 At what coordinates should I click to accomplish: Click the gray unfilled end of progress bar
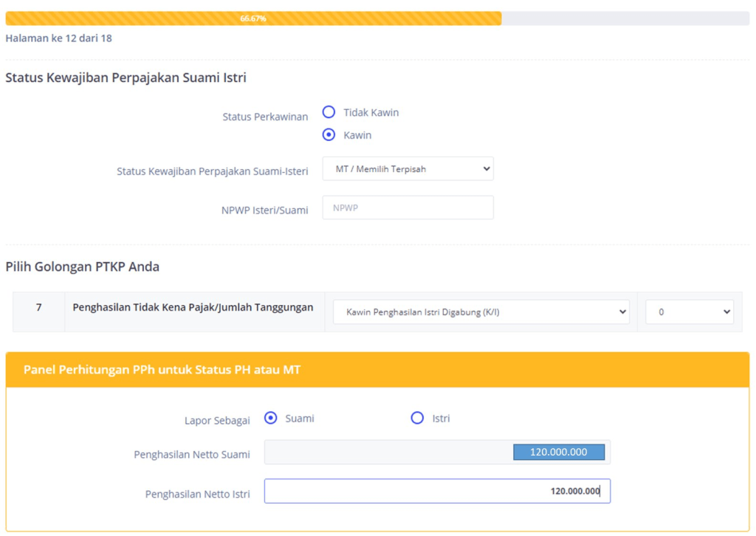click(x=625, y=18)
